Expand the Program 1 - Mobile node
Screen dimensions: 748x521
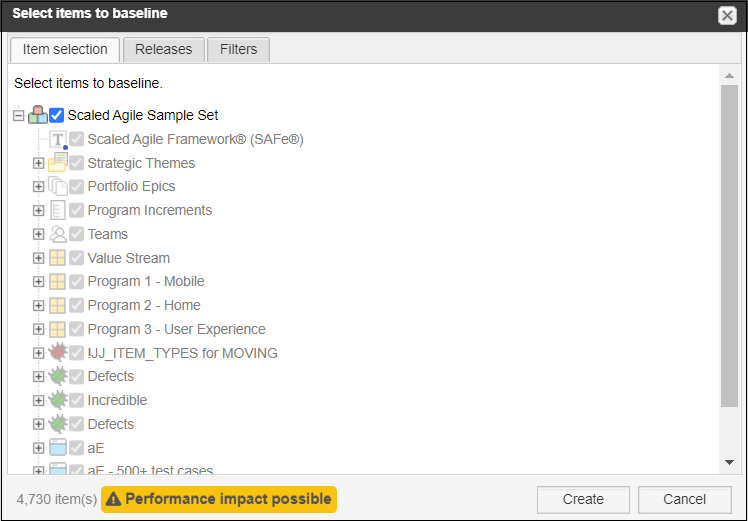38,281
